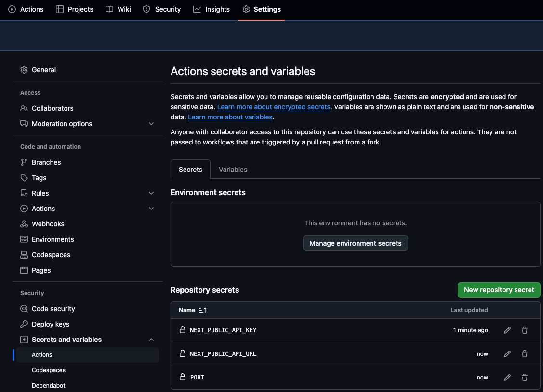Open Webhooks from the sidebar icon
Screen dimensions: 543x392
click(24, 223)
